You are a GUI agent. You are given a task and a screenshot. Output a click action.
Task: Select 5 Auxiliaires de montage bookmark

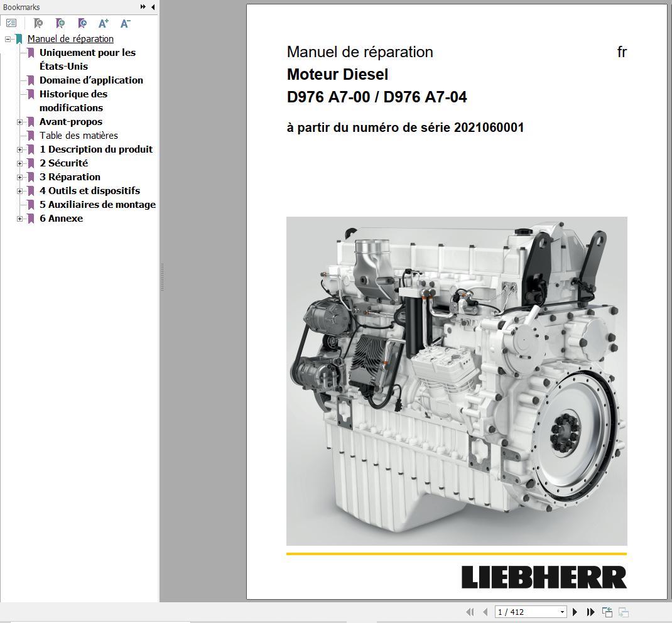click(98, 204)
